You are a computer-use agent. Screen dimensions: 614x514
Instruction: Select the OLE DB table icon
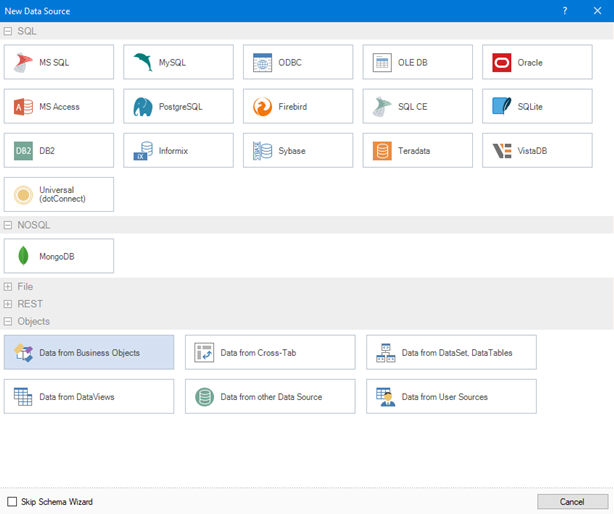coord(382,63)
